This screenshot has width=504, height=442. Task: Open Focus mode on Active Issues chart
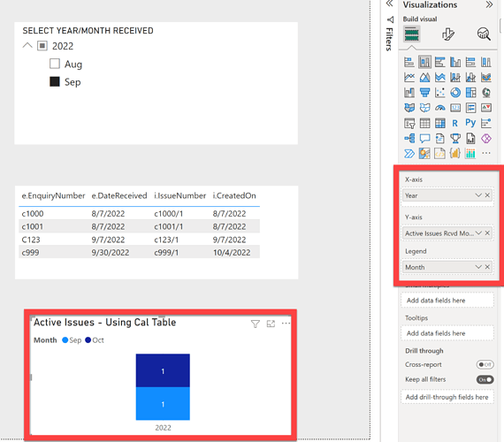click(x=271, y=324)
